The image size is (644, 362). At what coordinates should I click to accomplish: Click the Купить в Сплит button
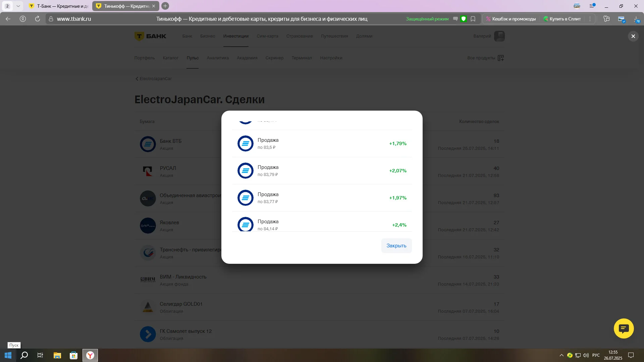tap(562, 19)
